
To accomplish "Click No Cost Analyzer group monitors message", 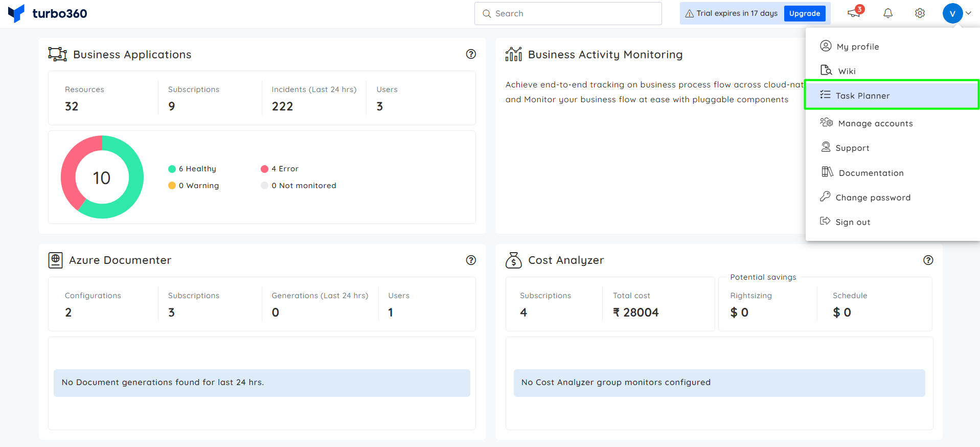I will coord(719,383).
